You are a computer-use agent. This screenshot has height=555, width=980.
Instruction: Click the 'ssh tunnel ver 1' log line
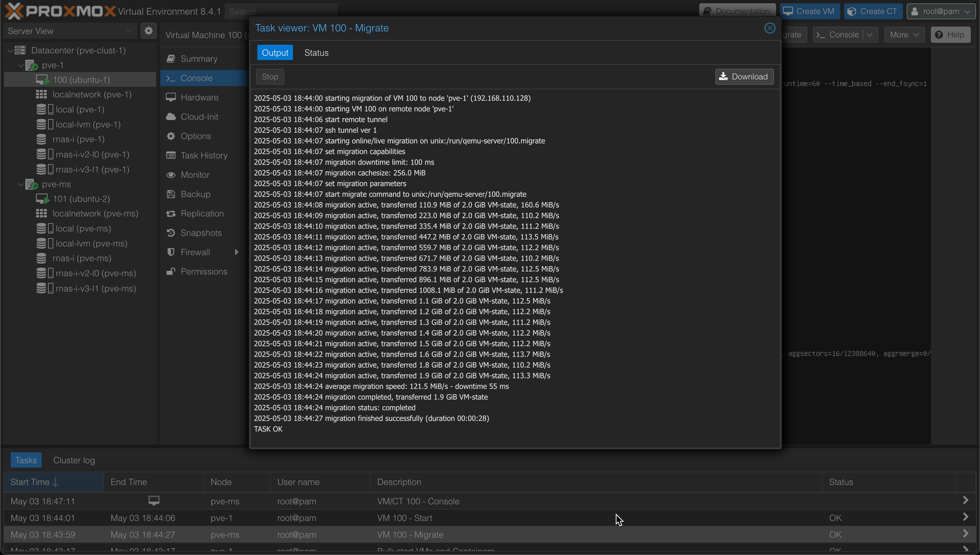[x=315, y=130]
